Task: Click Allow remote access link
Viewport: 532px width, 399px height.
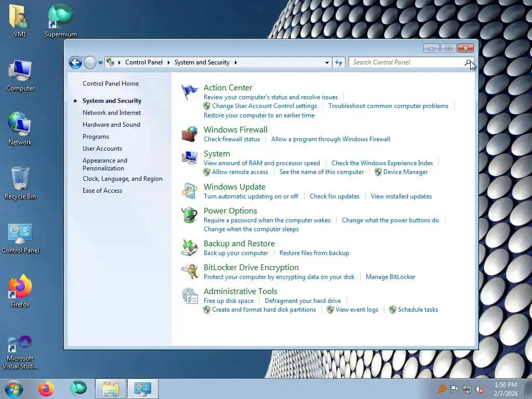Action: (240, 171)
